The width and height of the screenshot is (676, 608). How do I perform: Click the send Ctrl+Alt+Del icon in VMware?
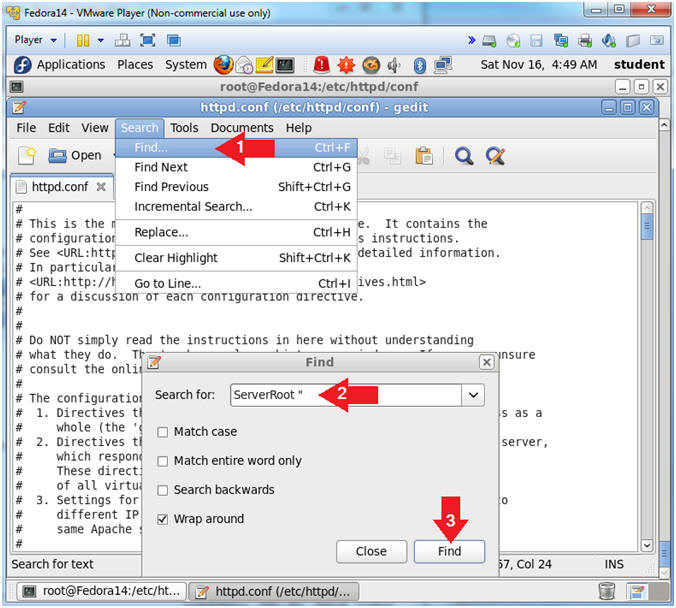coord(122,41)
